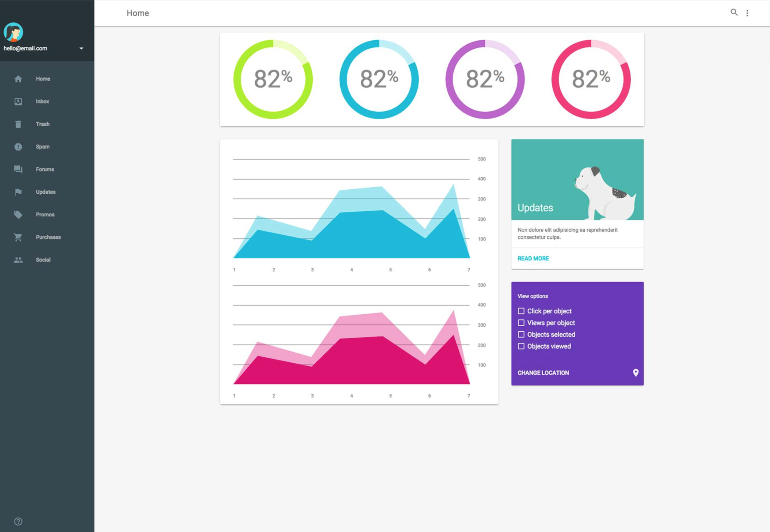770x532 pixels.
Task: Open the Updates sidebar label
Action: pos(46,192)
